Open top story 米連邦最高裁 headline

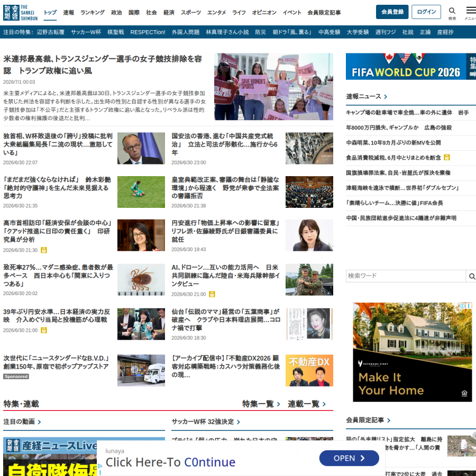(103, 65)
